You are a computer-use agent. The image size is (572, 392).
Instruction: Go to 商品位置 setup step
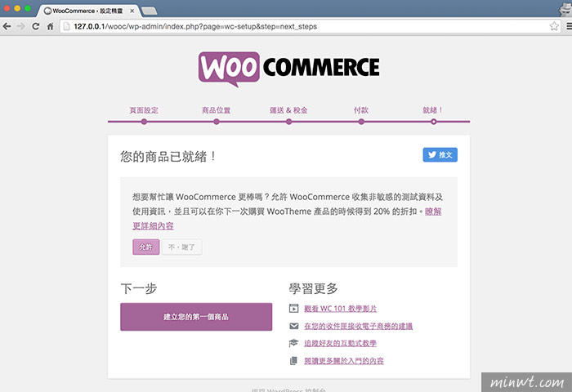tap(217, 110)
